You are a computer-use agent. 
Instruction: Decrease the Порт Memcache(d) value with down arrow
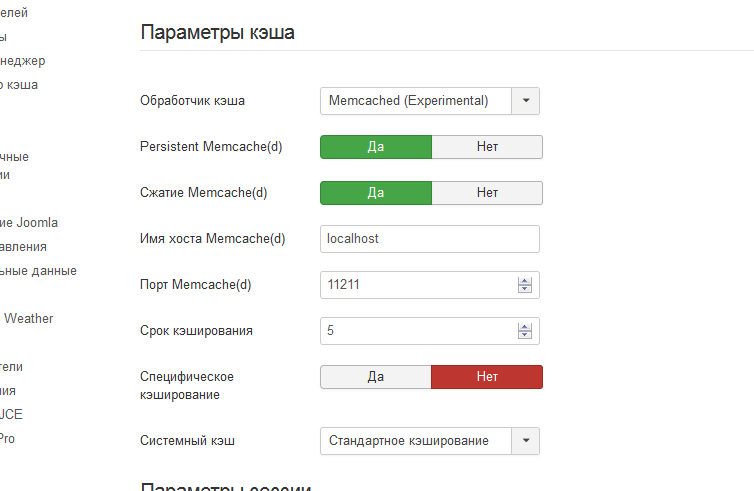coord(524,290)
